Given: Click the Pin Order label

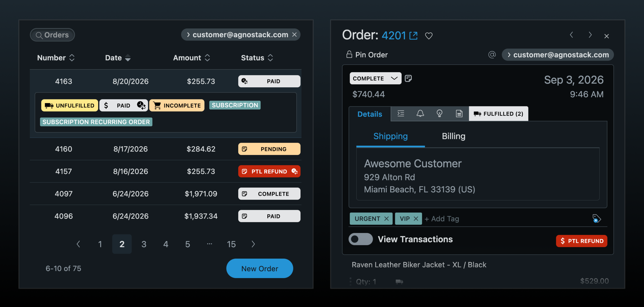Looking at the screenshot, I should (371, 55).
